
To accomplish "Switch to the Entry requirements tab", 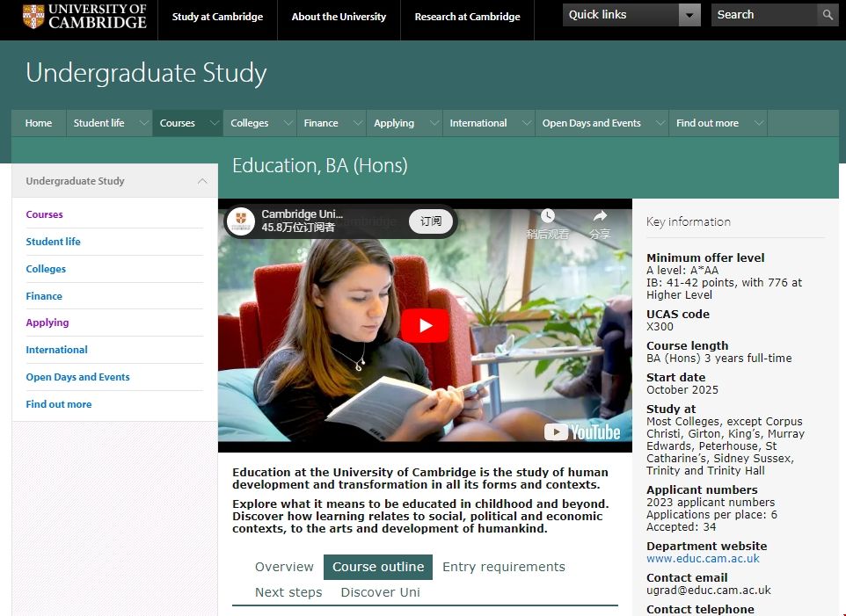I will [503, 567].
